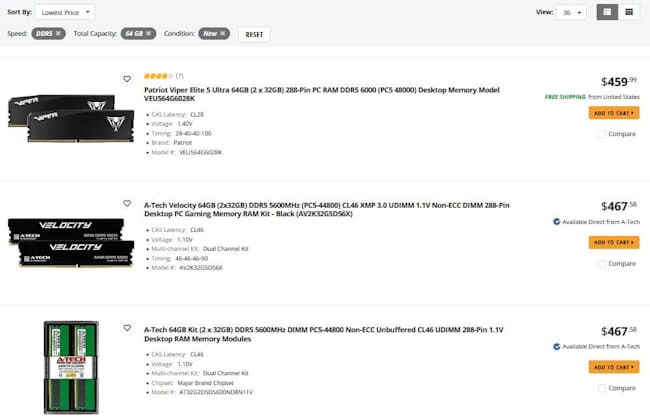
Task: Add A-Tech Velocity kit to cart
Action: 614,242
